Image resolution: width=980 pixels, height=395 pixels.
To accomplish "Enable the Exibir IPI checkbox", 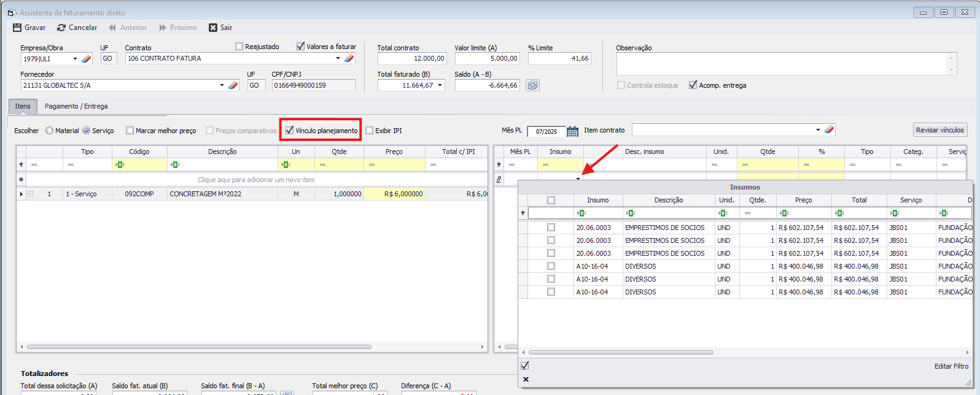I will [370, 130].
